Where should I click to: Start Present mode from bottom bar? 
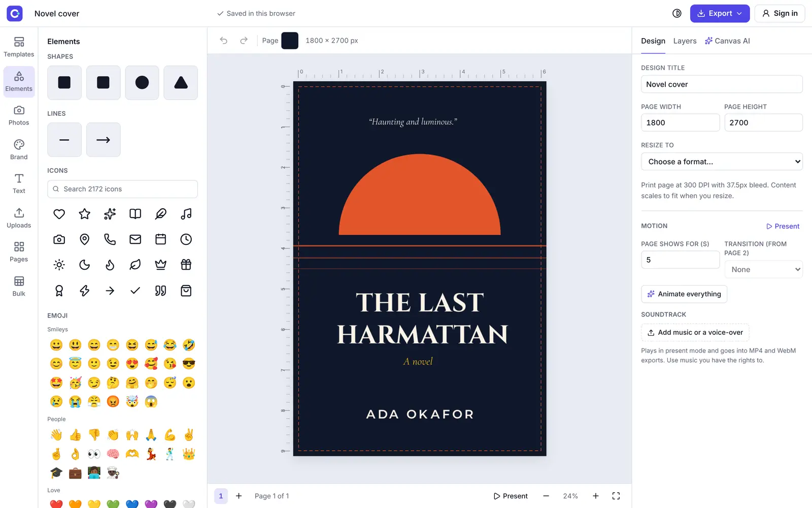click(x=511, y=496)
